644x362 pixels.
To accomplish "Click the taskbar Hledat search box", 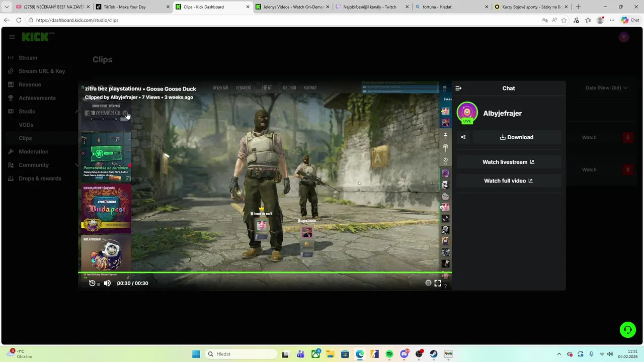I will coord(241,354).
